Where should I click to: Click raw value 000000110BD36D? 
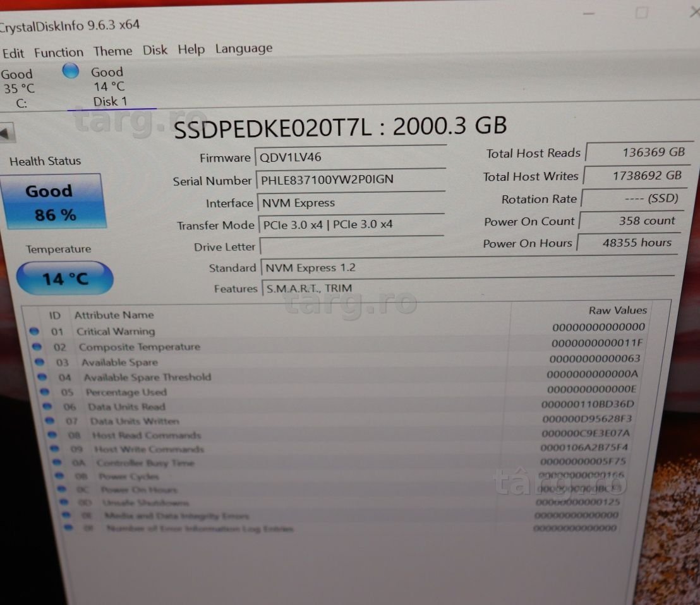tap(588, 405)
